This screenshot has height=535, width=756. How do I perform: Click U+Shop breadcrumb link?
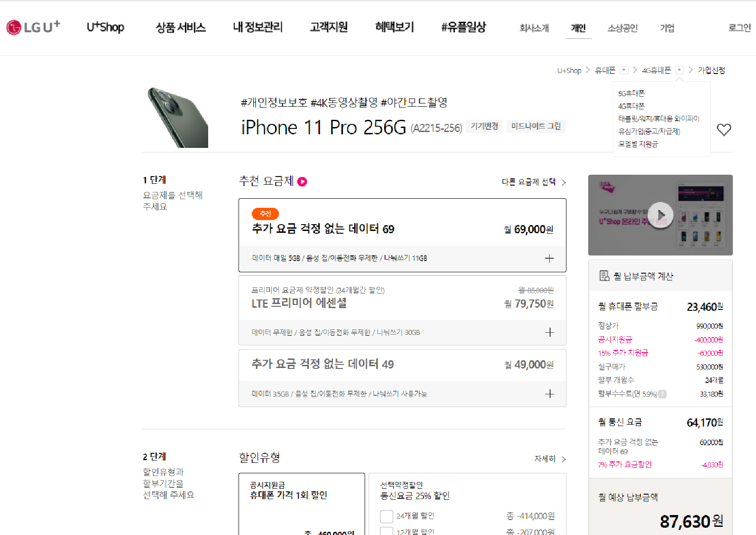pyautogui.click(x=569, y=70)
